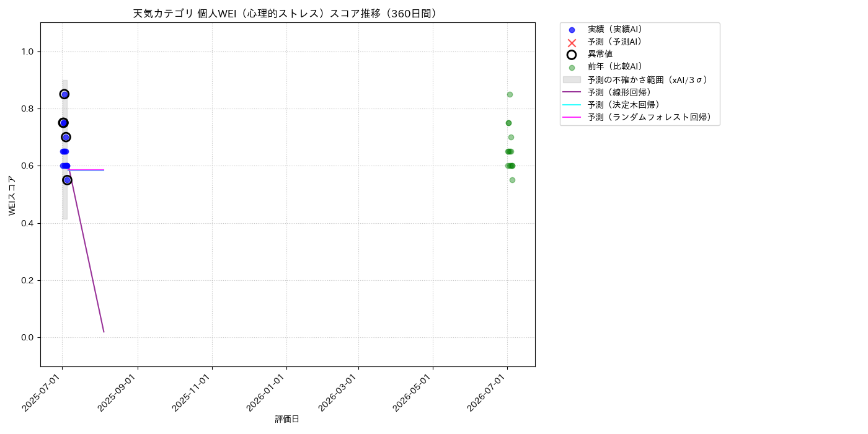Click the black circle outlier marker in legend
The width and height of the screenshot is (868, 434).
coord(572,55)
